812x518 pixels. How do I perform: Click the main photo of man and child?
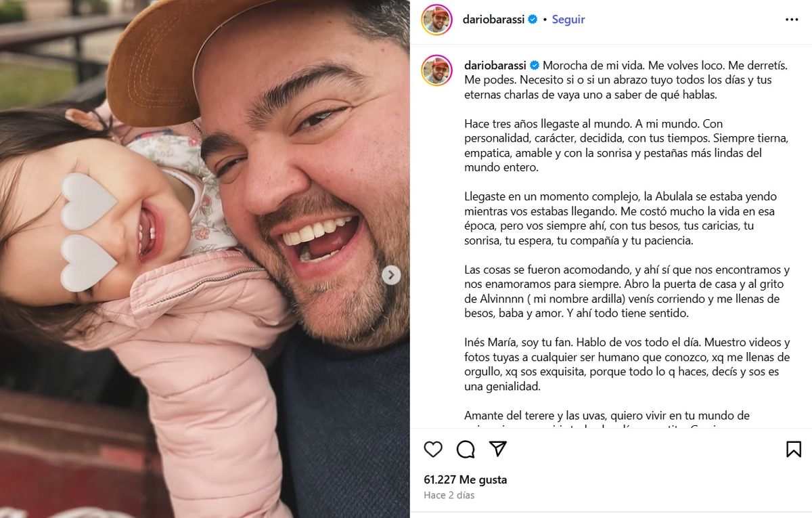(x=204, y=259)
